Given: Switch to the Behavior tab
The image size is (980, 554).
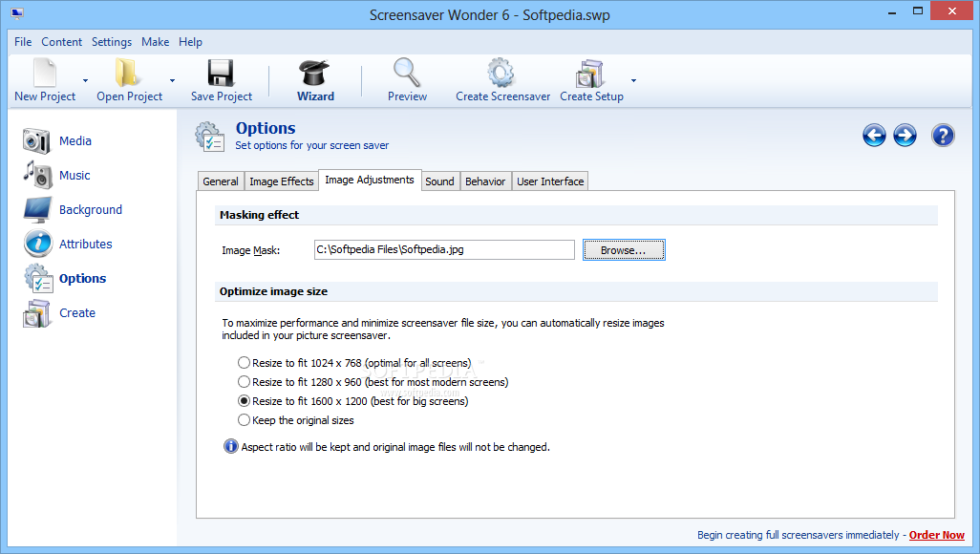Looking at the screenshot, I should click(485, 181).
